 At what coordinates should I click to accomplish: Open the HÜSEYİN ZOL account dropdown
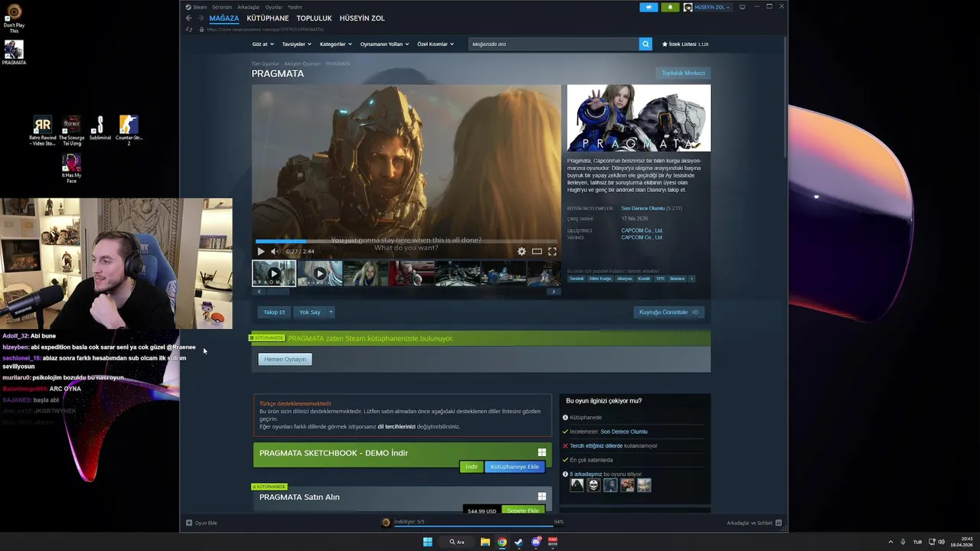pos(707,7)
